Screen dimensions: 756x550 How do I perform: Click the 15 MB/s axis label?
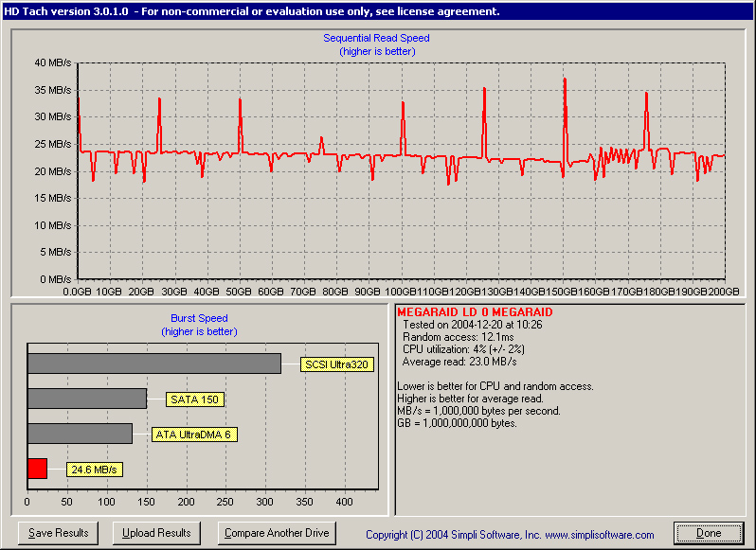[x=52, y=198]
